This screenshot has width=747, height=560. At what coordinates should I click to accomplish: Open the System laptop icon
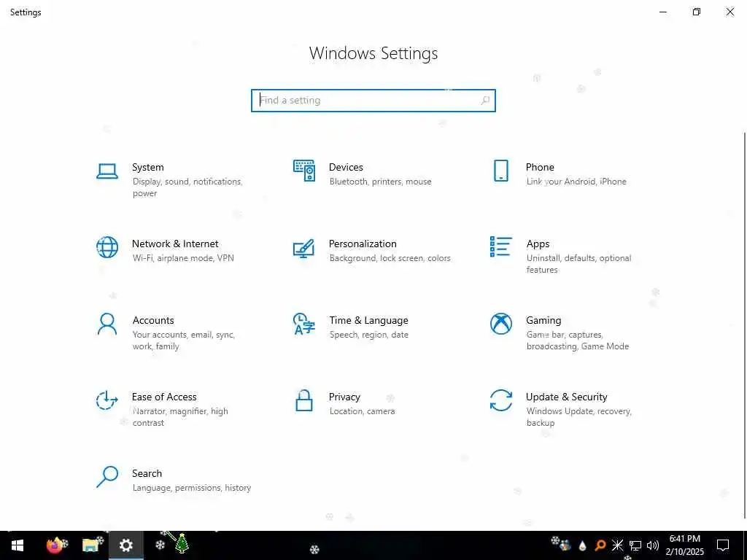(107, 171)
